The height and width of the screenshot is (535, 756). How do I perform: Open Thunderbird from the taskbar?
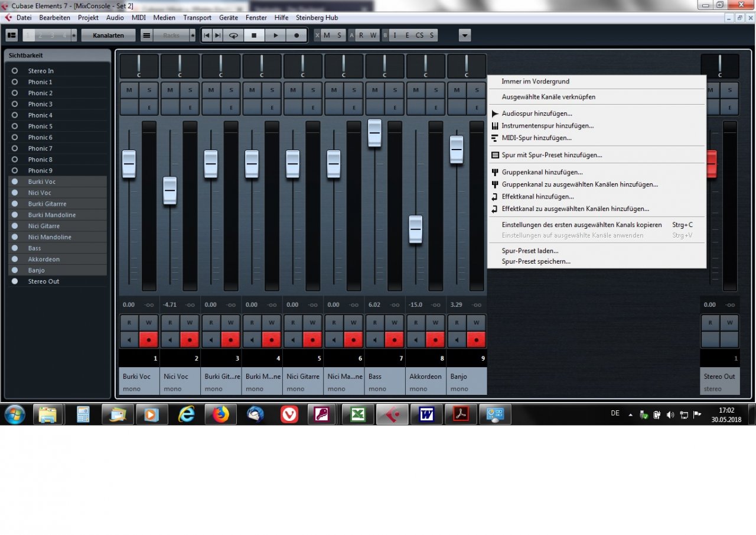point(255,414)
